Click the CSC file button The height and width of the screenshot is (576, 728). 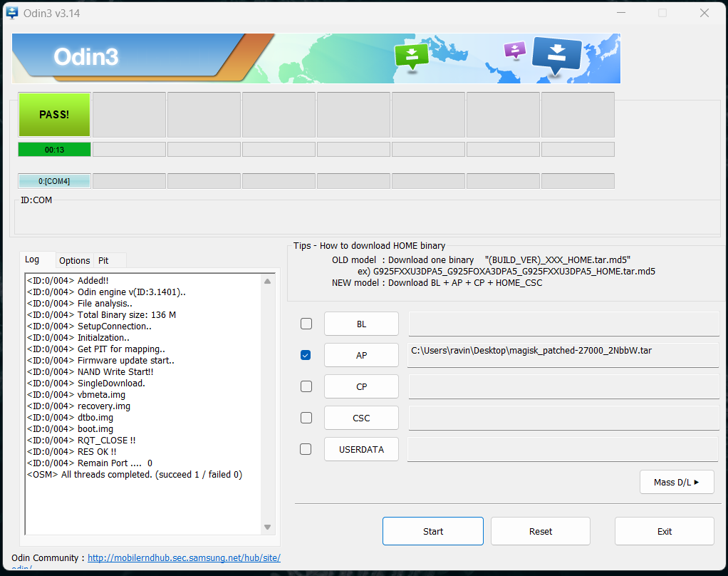tap(361, 418)
